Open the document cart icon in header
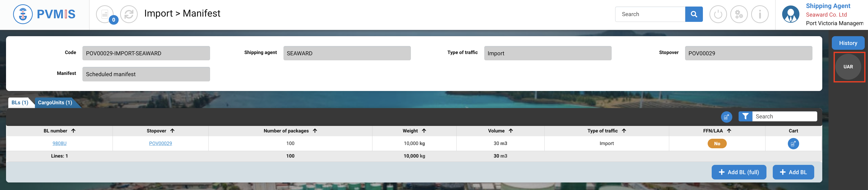Screen dimensions: 868x190 point(105,15)
